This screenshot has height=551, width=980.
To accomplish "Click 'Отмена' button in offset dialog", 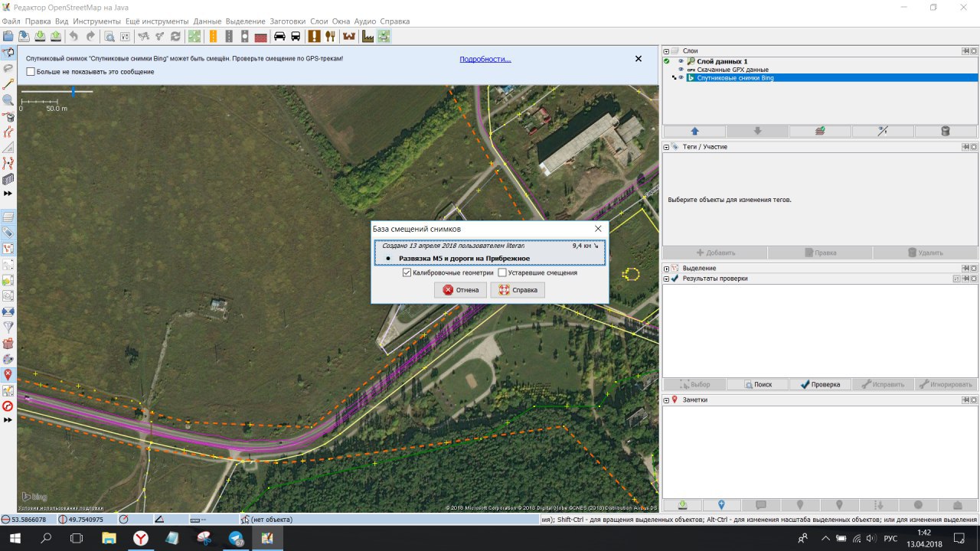I will (460, 290).
